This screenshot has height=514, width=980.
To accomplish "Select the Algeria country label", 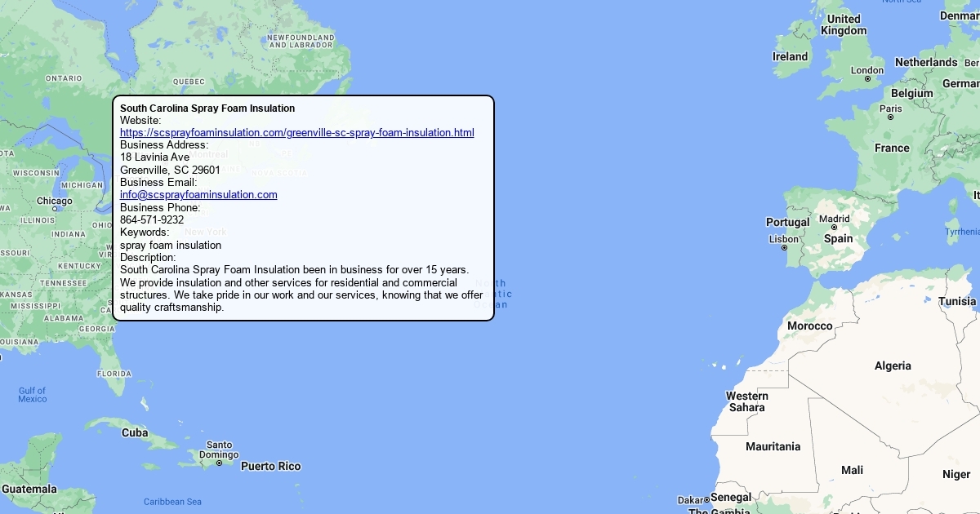I will (893, 366).
